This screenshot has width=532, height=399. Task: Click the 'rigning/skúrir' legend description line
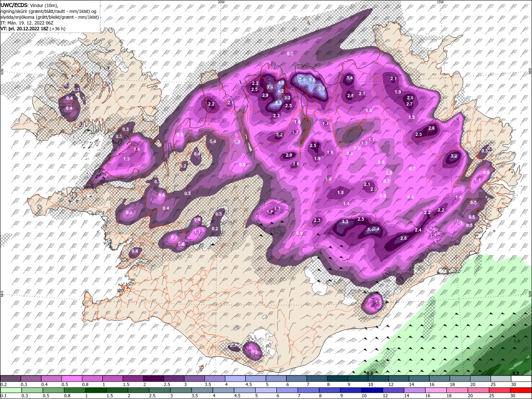pyautogui.click(x=49, y=11)
